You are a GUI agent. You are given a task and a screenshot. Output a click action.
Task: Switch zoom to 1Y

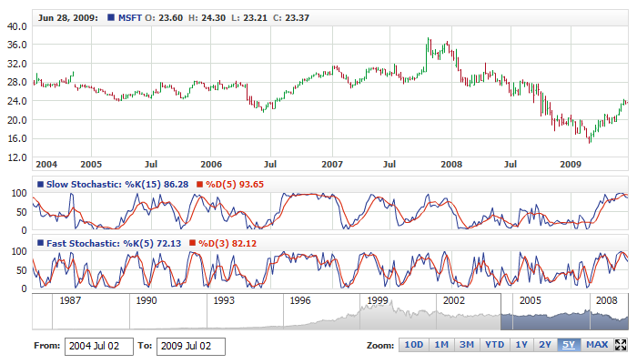[521, 345]
